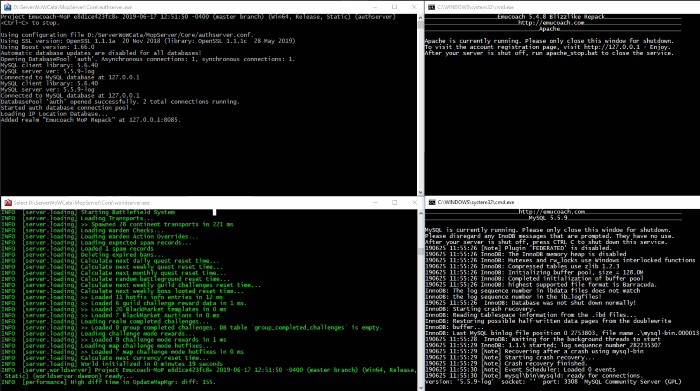Image resolution: width=700 pixels, height=391 pixels.
Task: Click the worldserver vertical scrollbar thumb
Action: click(420, 251)
